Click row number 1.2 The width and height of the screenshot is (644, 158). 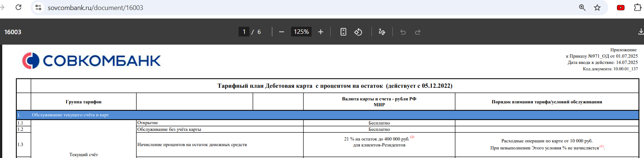point(20,129)
